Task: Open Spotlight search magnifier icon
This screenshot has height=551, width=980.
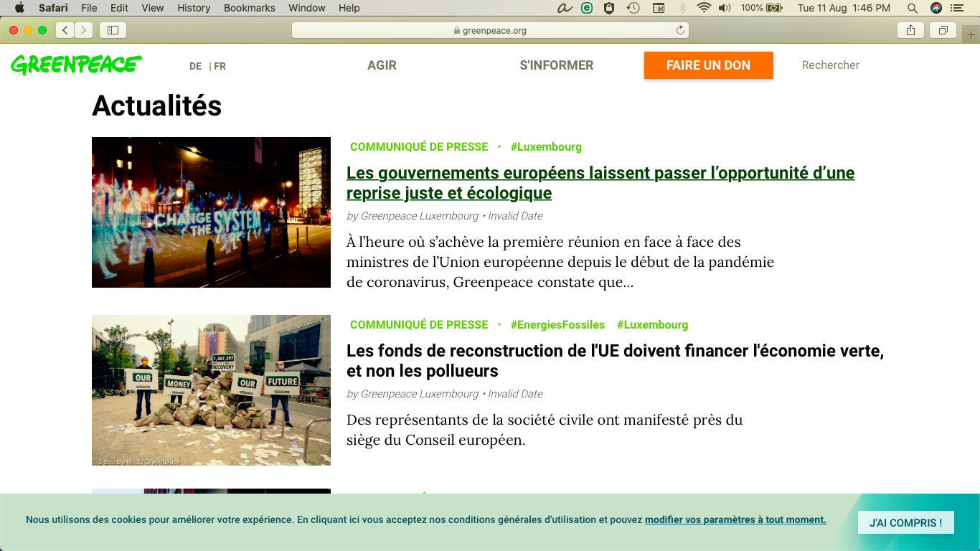Action: point(913,8)
